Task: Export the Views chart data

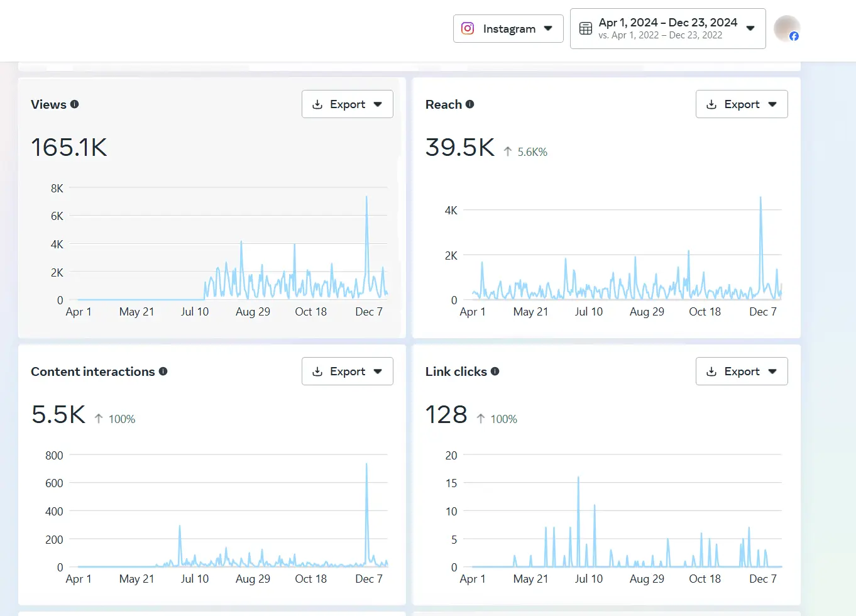Action: [x=347, y=104]
